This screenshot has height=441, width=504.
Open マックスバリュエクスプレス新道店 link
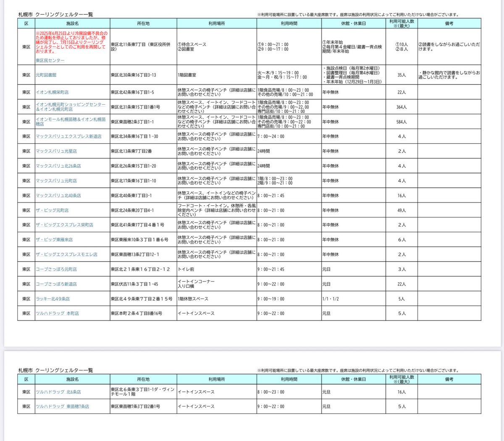point(68,136)
